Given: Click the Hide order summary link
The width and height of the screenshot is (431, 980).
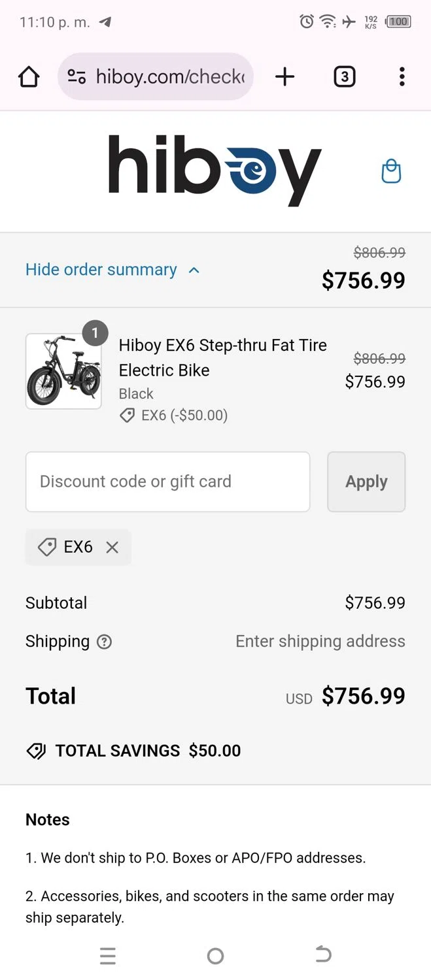Looking at the screenshot, I should (101, 270).
